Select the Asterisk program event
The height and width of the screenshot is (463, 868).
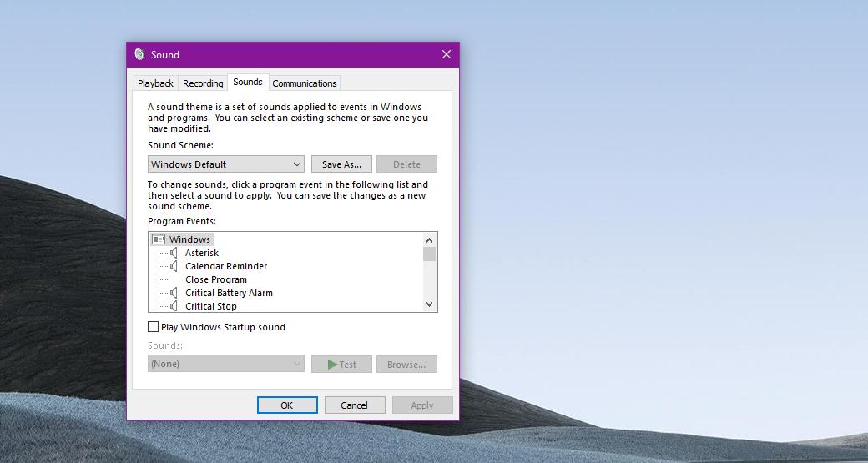pos(202,253)
